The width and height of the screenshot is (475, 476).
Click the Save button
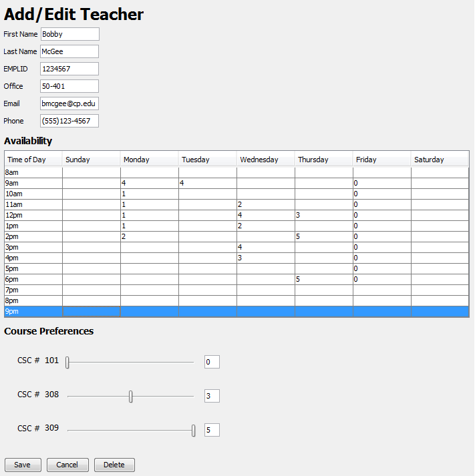22,465
